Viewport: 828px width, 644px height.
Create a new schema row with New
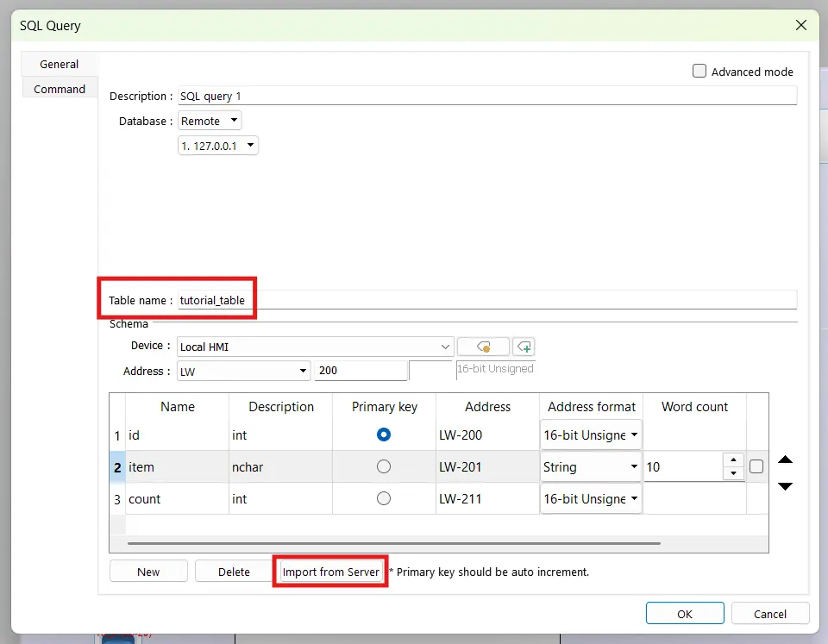[x=148, y=571]
